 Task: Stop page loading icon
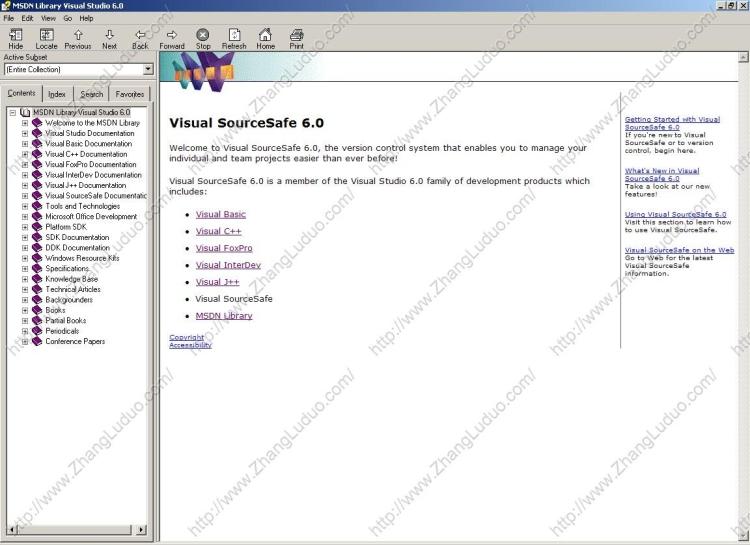pyautogui.click(x=203, y=35)
